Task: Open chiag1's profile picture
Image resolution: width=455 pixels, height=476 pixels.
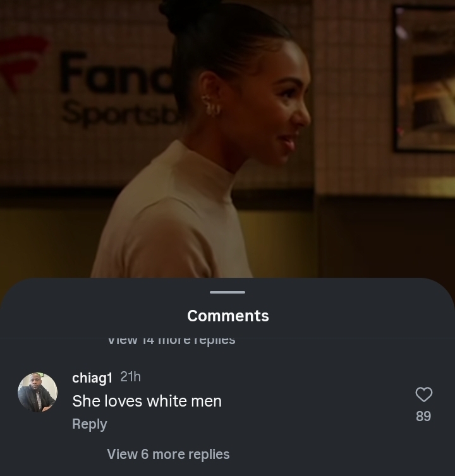Action: (38, 392)
